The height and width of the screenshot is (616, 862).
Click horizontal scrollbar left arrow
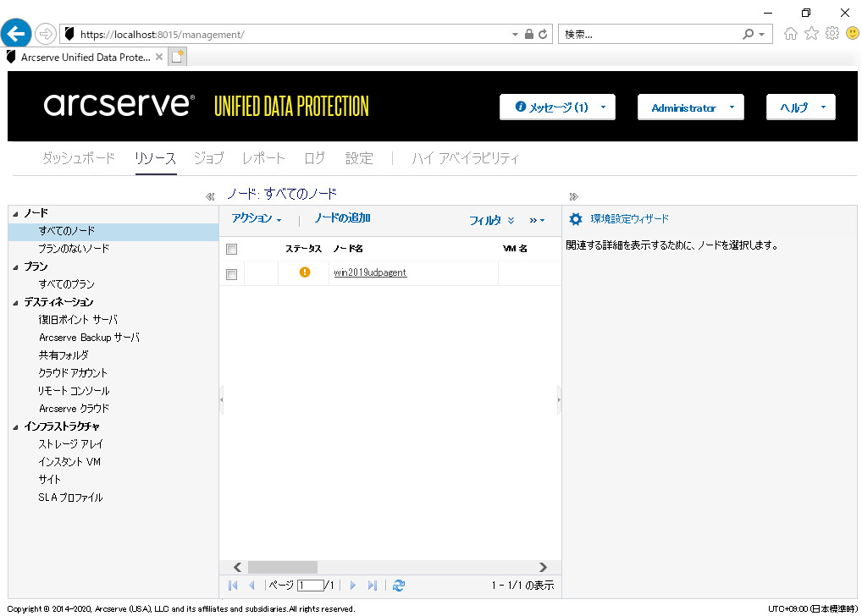237,567
